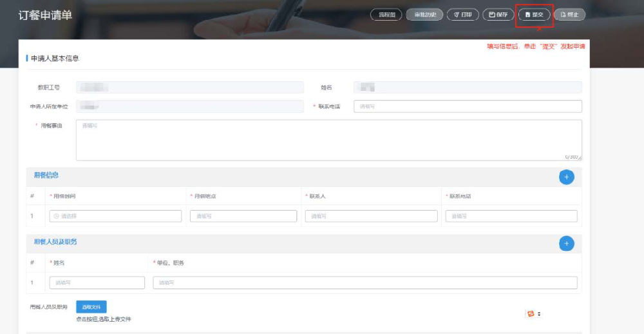Click the 联系人 field in 用餐信息

point(371,216)
